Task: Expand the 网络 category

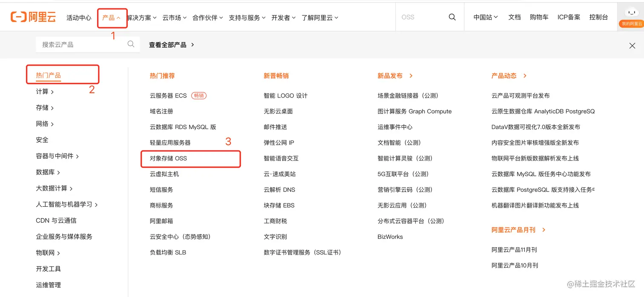Action: tap(45, 124)
